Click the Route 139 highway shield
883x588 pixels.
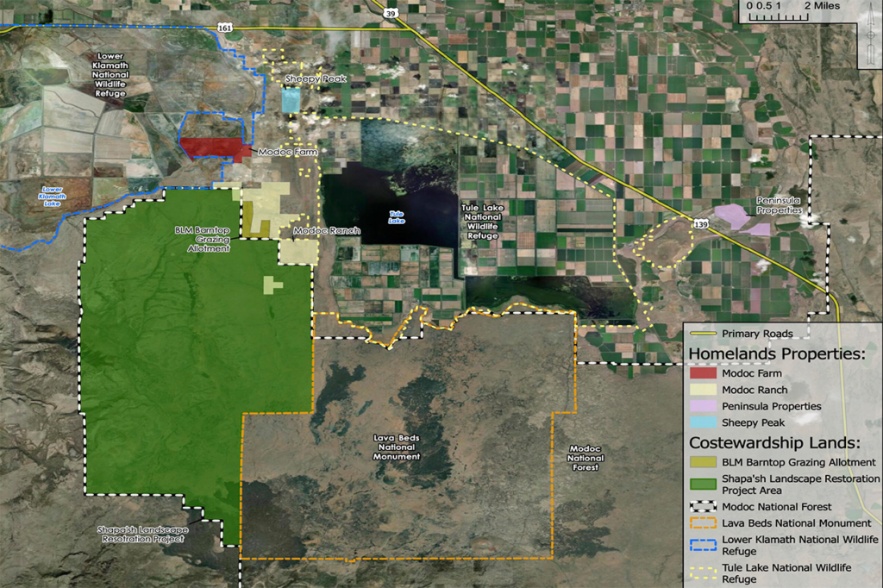pos(700,224)
